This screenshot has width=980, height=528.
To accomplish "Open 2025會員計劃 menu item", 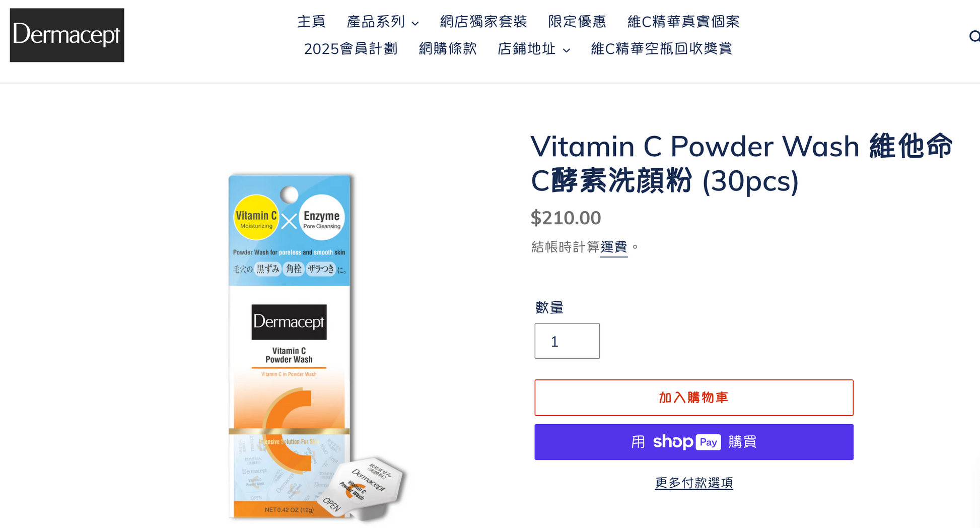I will [x=351, y=49].
